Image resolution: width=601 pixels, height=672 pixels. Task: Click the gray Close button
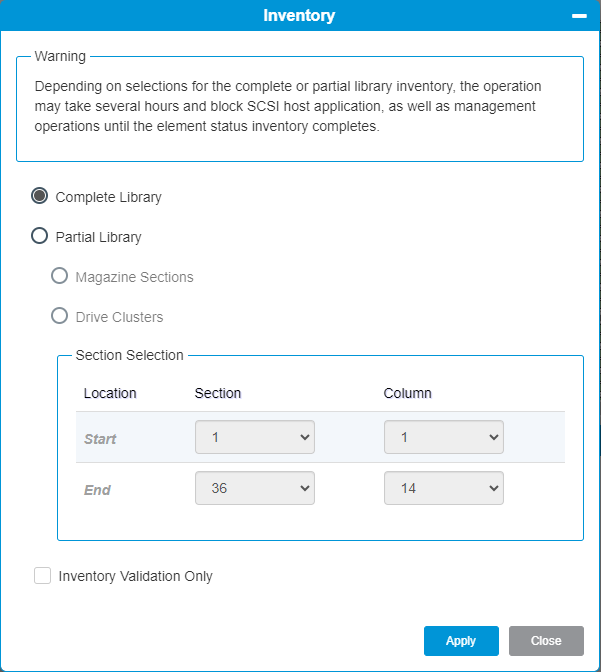[x=546, y=641]
